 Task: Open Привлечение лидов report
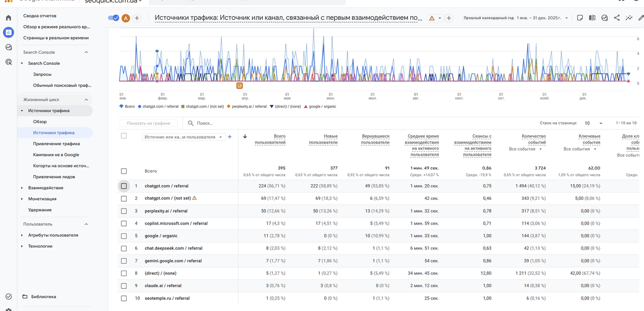(x=54, y=177)
